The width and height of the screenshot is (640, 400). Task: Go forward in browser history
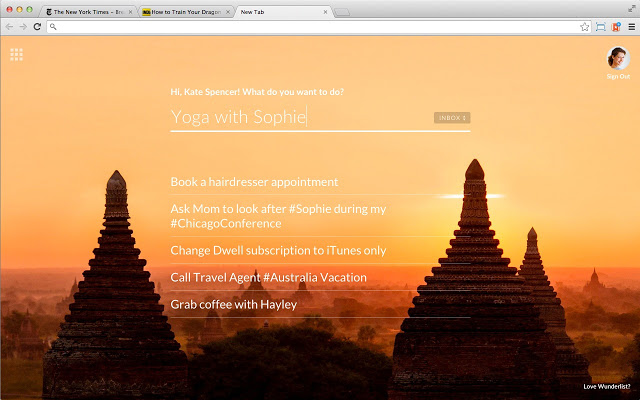23,27
